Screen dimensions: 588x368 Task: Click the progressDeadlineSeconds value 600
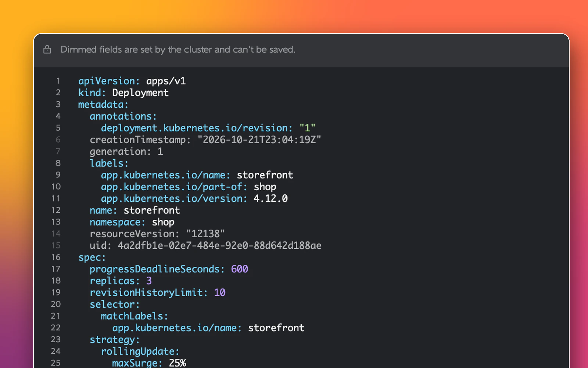pos(240,269)
